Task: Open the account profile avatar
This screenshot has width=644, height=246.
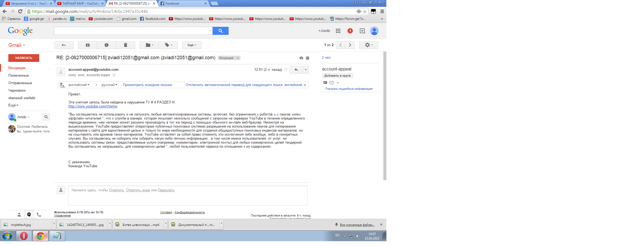Action: [x=374, y=31]
